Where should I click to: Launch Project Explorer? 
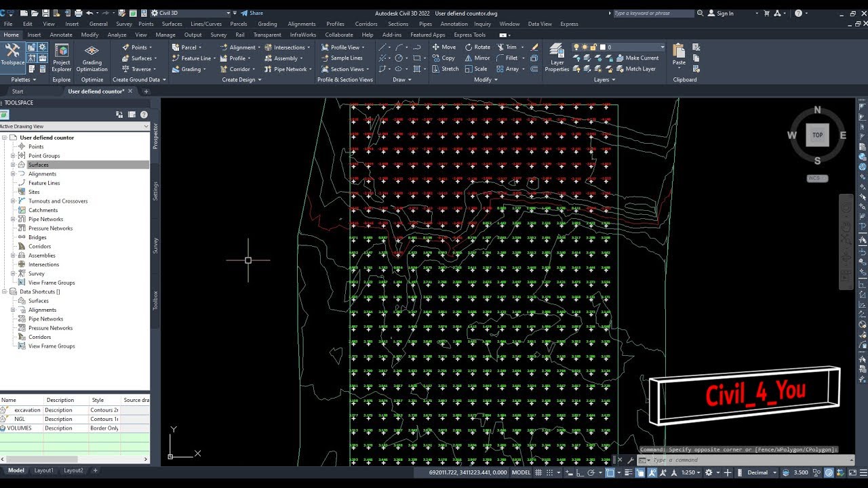[x=62, y=58]
